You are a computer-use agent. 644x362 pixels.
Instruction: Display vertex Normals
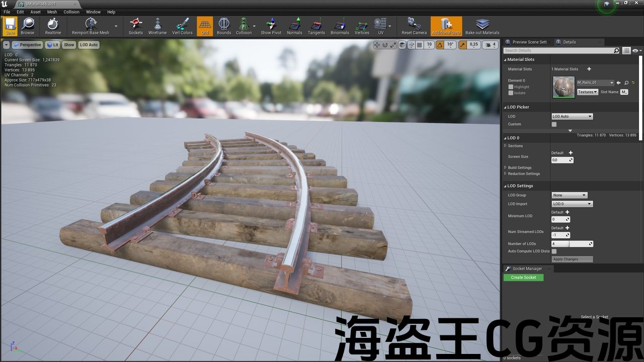coord(294,26)
